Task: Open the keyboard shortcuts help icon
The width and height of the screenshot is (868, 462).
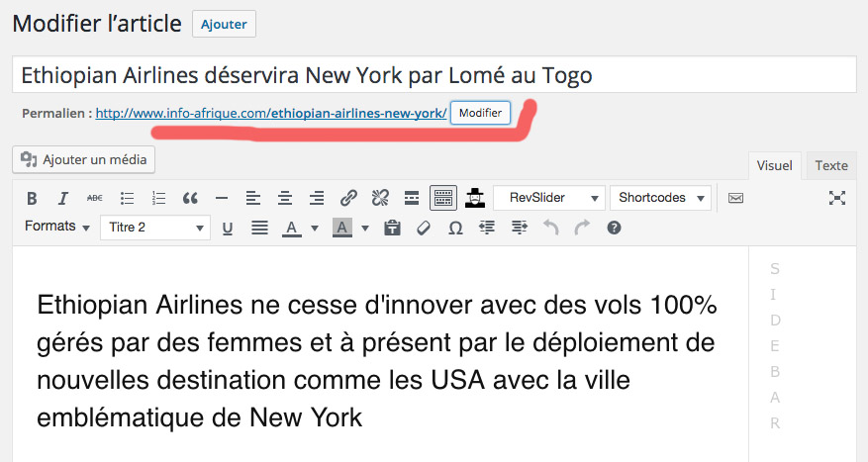Action: (x=614, y=229)
